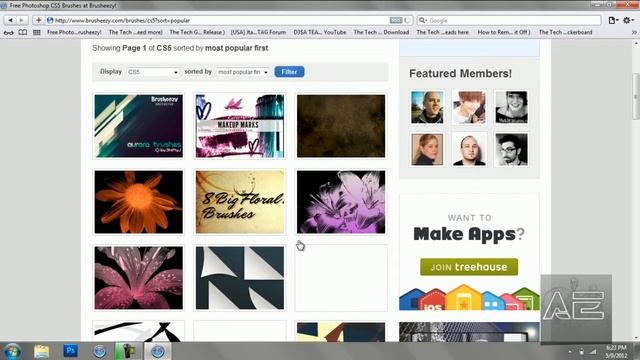This screenshot has height=360, width=640.
Task: Reload the page from the address bar
Action: (407, 20)
